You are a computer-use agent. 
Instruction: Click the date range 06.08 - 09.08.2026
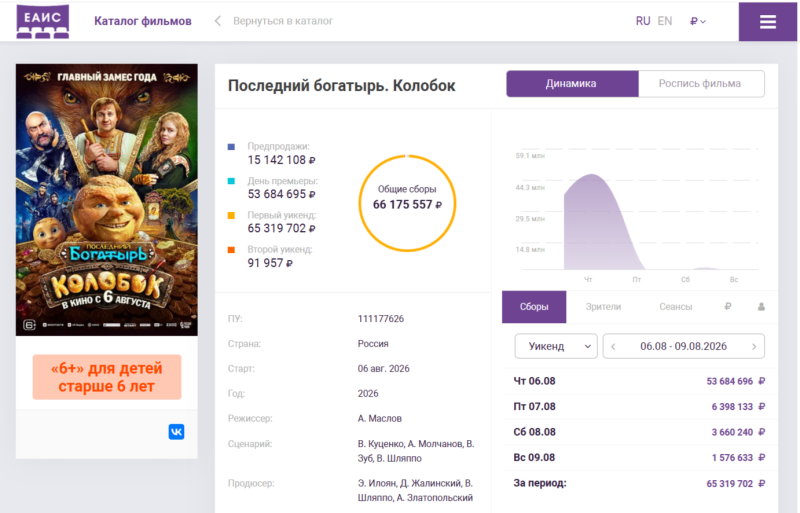[683, 347]
